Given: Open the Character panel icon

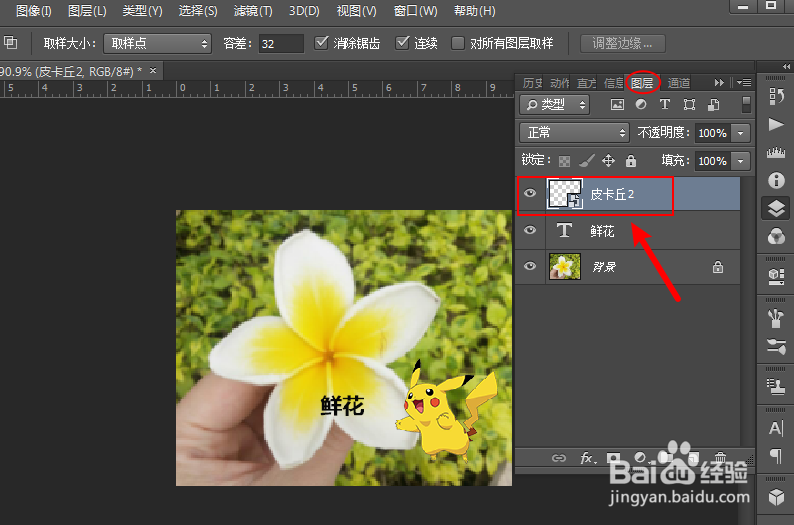Looking at the screenshot, I should coord(776,428).
